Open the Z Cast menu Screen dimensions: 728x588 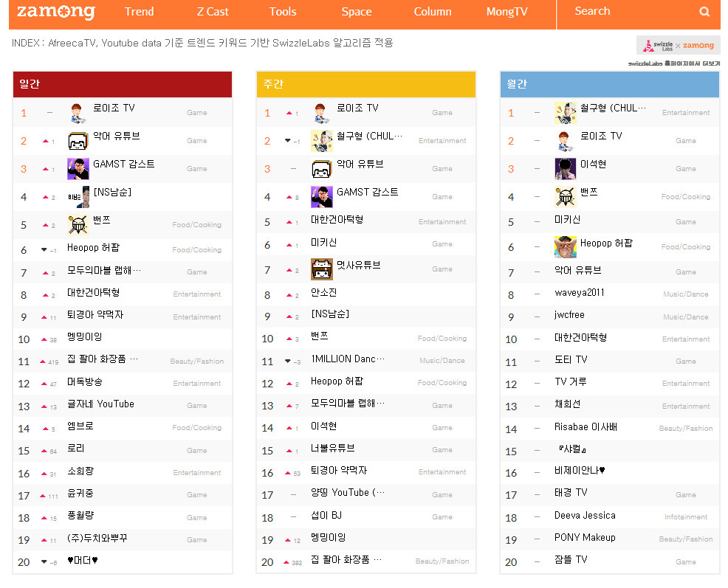coord(213,12)
